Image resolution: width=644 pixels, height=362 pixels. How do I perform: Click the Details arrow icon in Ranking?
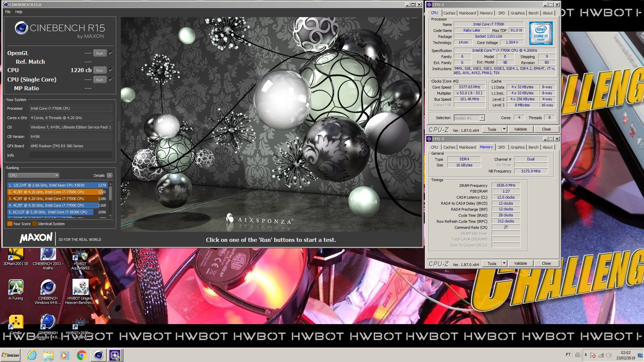pyautogui.click(x=110, y=175)
